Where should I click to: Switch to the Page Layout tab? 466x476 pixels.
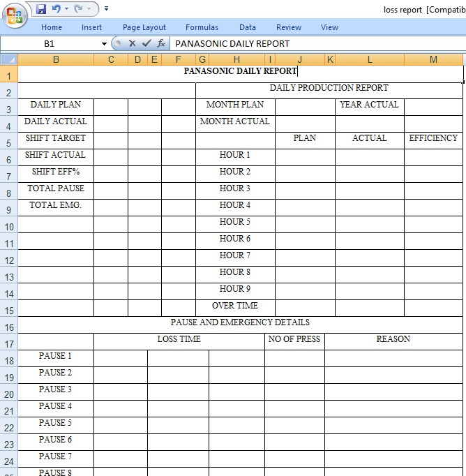point(144,27)
